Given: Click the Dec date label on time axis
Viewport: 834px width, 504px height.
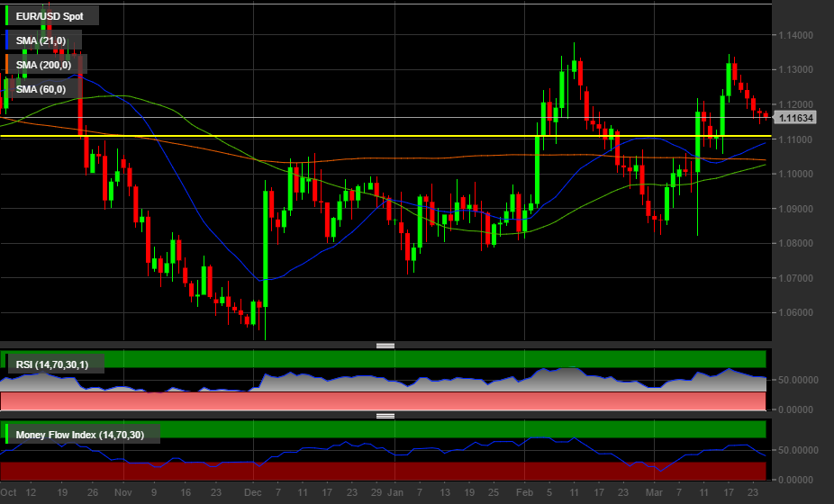Looking at the screenshot, I should tap(253, 493).
